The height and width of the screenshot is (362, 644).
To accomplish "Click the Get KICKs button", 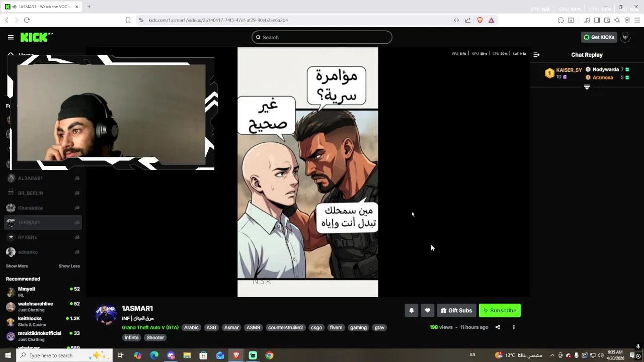I will coord(599,37).
